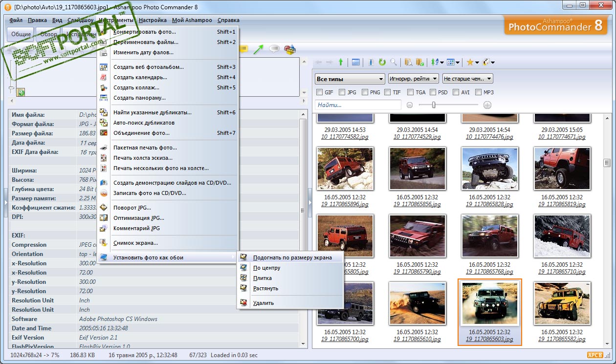Click the zoom-out minus icon beside thumbnail slider
Screen dimensions: 616x364
(410, 105)
